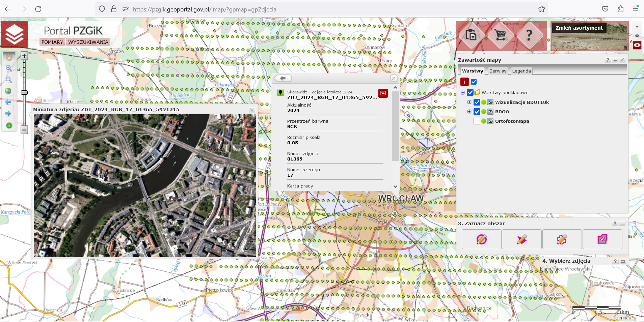Click the ZDJ_2024_RGB_17_01365 photo name
Viewport: 644px width, 322px height.
(332, 97)
